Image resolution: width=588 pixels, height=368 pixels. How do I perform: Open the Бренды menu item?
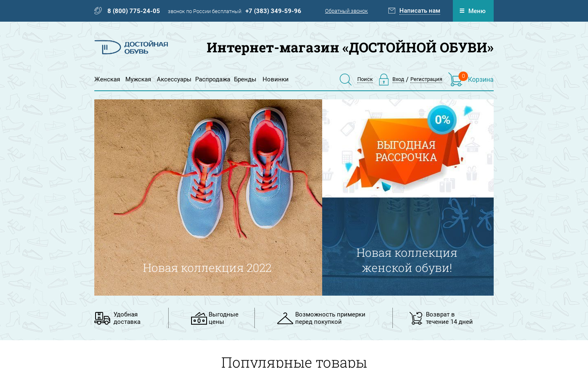245,79
